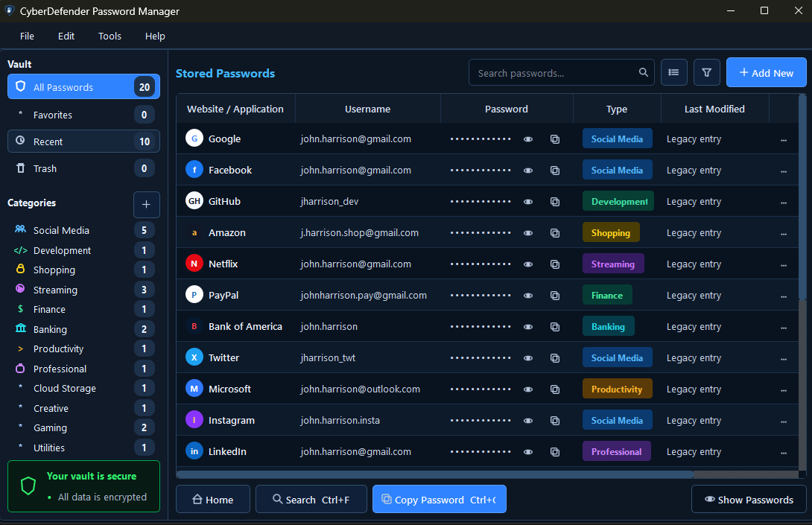
Task: Copy the LinkedIn password with copy icon
Action: (x=555, y=452)
